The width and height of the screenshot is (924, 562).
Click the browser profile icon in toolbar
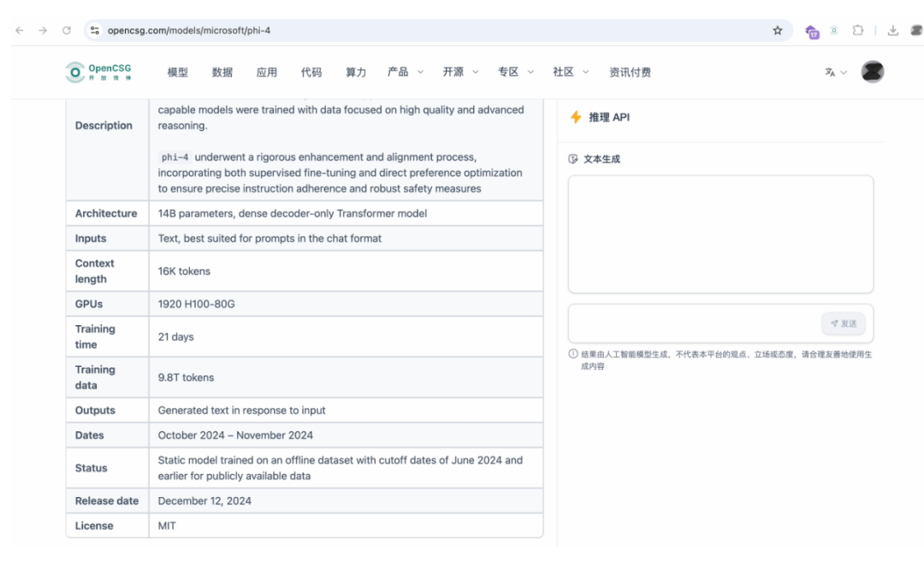pos(916,30)
